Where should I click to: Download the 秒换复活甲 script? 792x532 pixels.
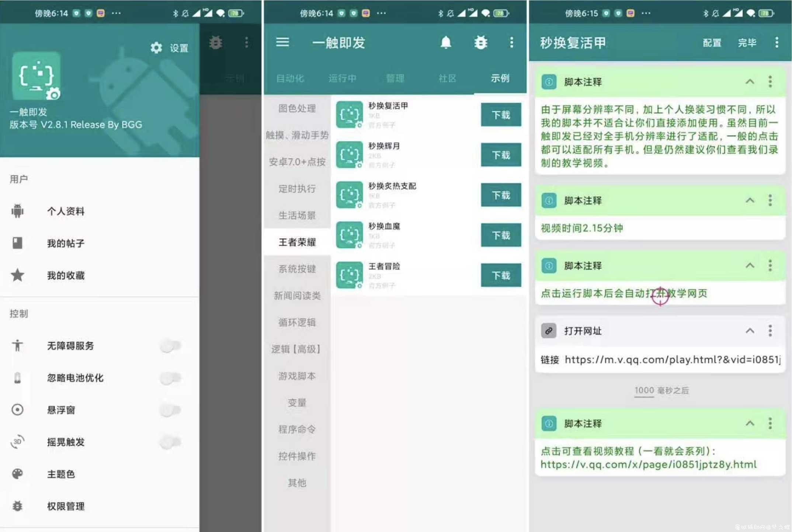pos(501,115)
